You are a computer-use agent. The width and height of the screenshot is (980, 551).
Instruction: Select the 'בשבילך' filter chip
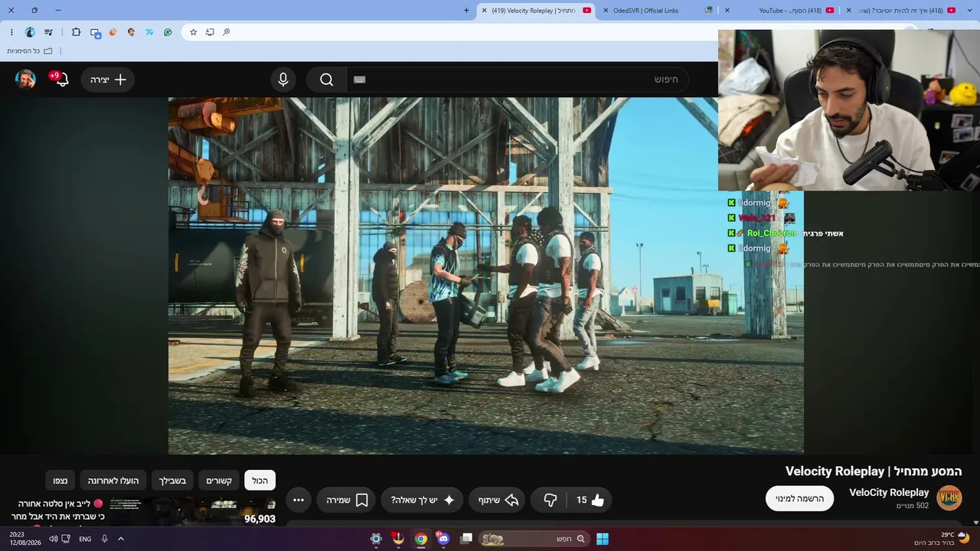pos(172,481)
